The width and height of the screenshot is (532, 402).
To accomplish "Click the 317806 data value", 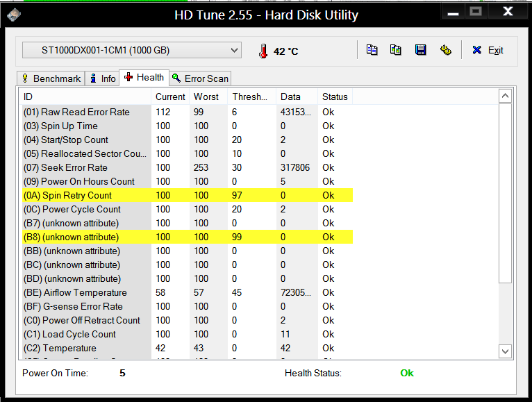I will point(295,167).
